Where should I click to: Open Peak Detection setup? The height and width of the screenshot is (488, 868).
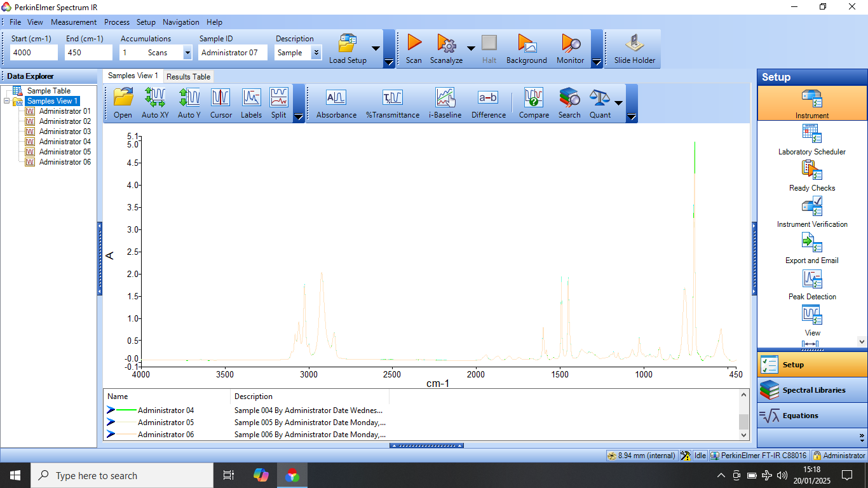812,280
